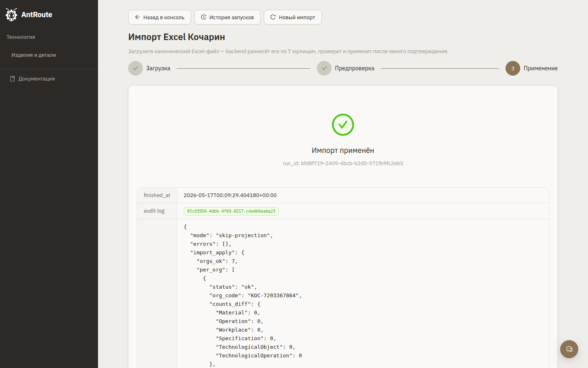Click the "orgs_ok": 7 line
588x368 pixels.
pyautogui.click(x=217, y=261)
